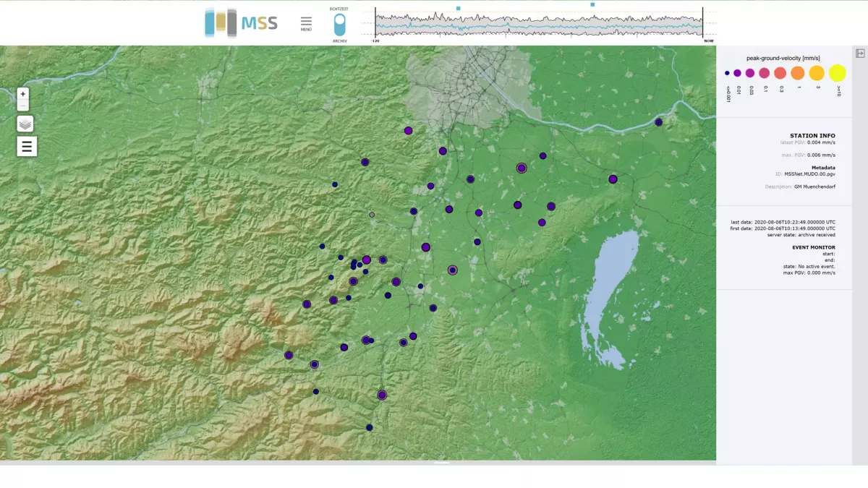Select the northernmost station marker near the city
Screen dimensions: 868x488
pos(408,131)
